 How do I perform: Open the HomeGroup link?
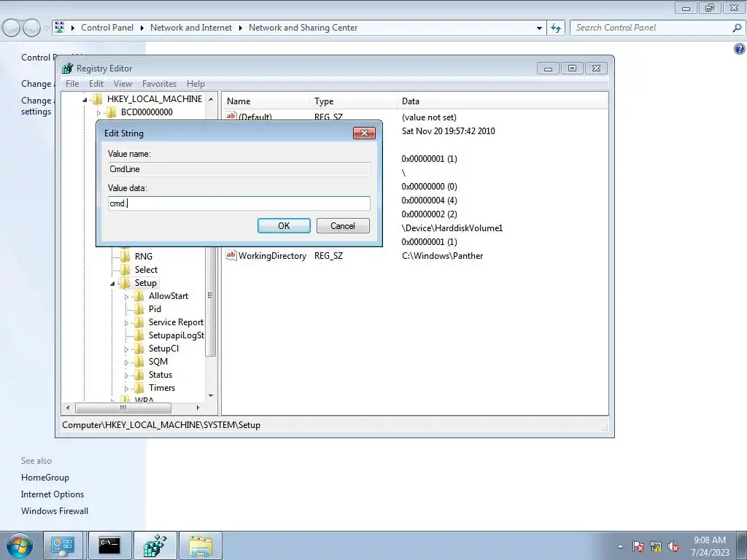coord(44,478)
